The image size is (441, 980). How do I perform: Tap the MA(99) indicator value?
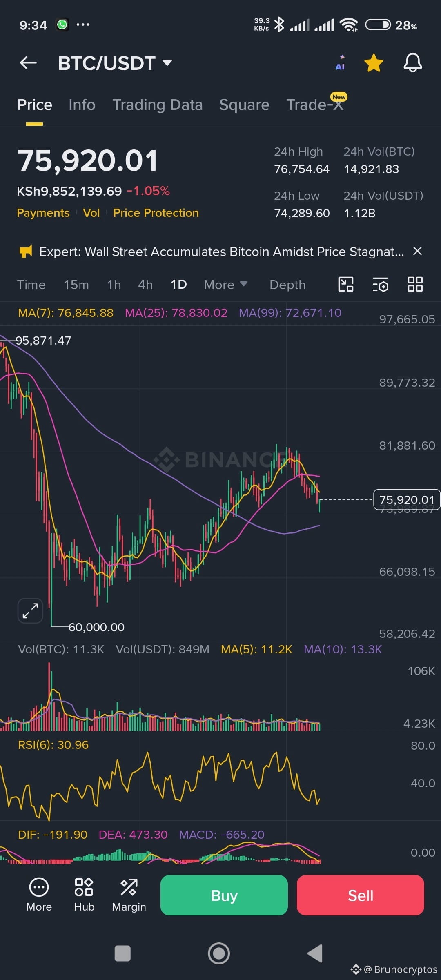pyautogui.click(x=290, y=313)
